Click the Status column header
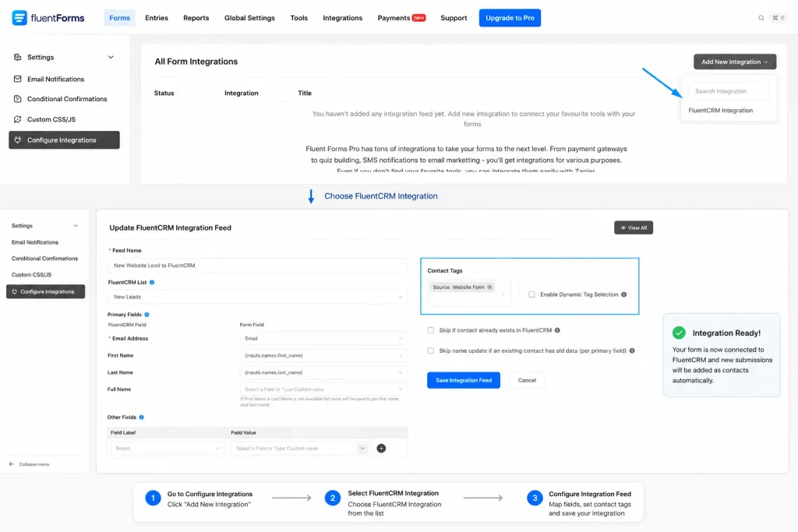 coord(164,93)
